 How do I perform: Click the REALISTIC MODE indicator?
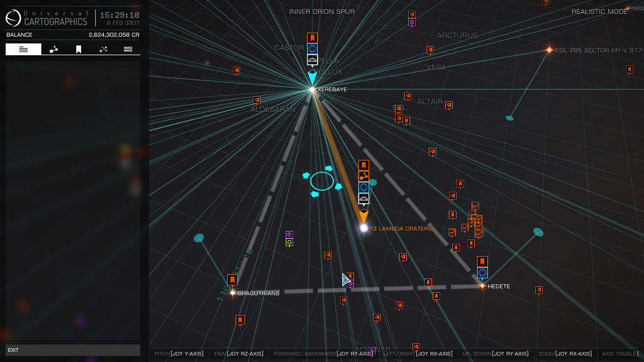pyautogui.click(x=599, y=11)
